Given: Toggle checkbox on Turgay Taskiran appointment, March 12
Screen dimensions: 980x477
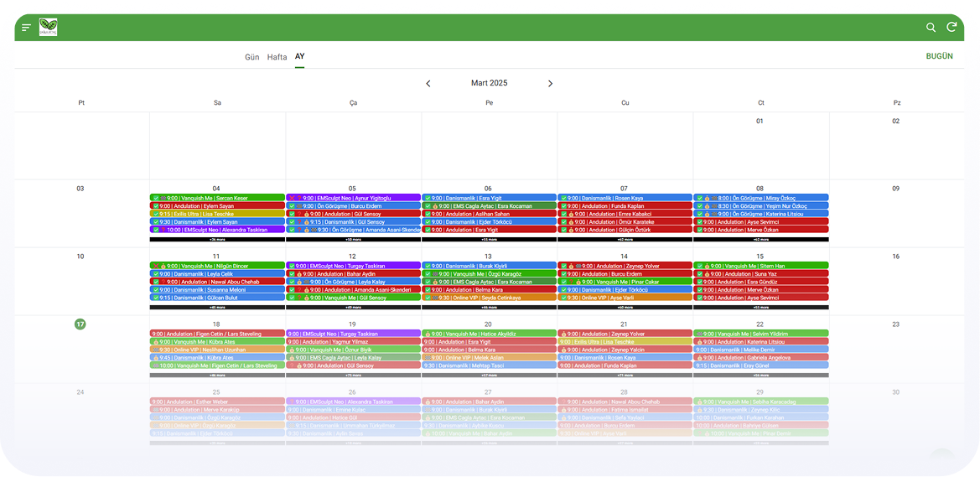Looking at the screenshot, I should coord(291,266).
